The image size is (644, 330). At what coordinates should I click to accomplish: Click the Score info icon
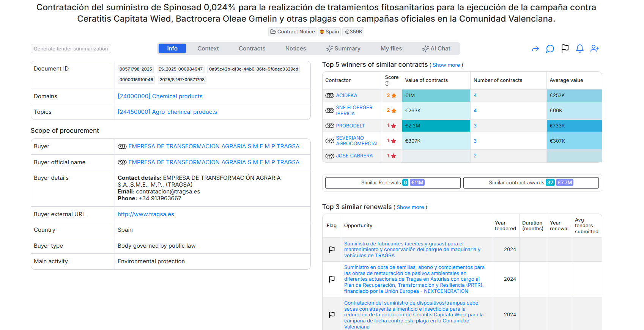[x=387, y=83]
